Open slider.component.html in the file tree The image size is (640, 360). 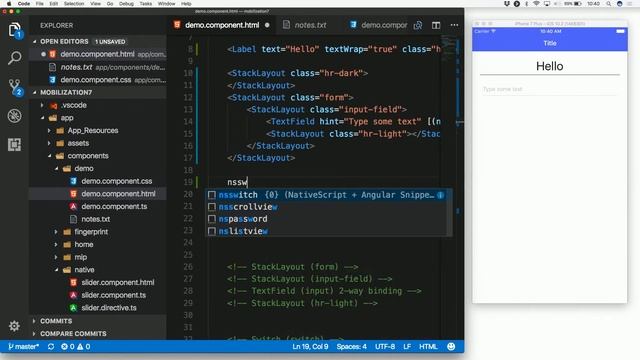(98, 282)
